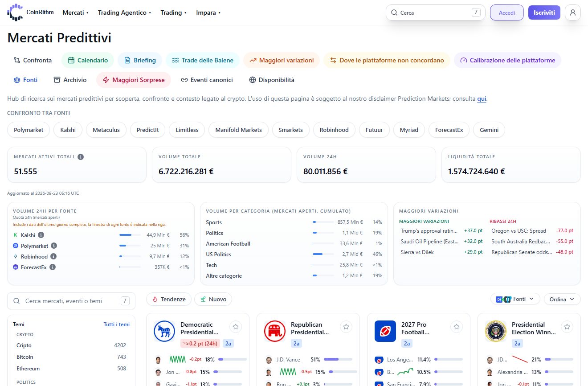Expand the Trading Agentico menu
Image resolution: width=588 pixels, height=386 pixels.
pyautogui.click(x=124, y=12)
